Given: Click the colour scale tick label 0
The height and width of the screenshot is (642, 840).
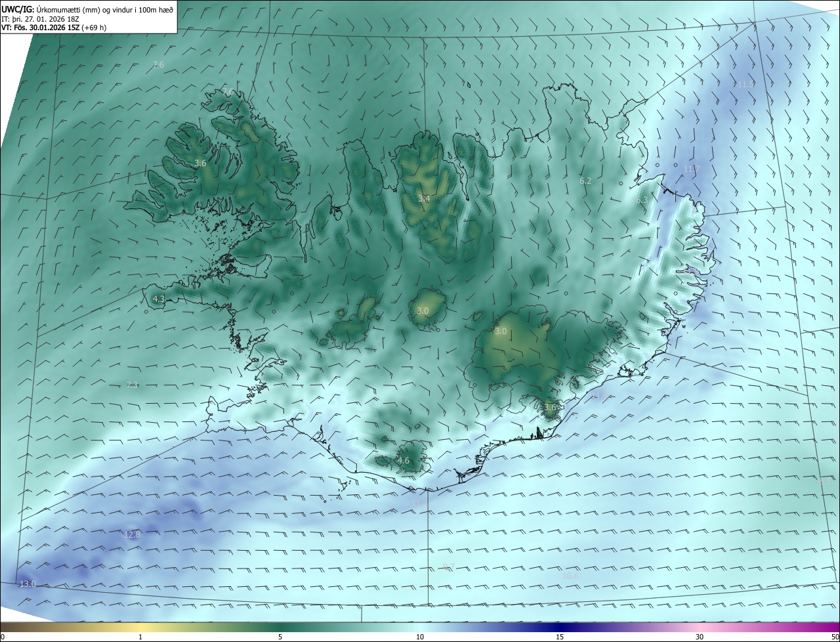Looking at the screenshot, I should (3, 637).
